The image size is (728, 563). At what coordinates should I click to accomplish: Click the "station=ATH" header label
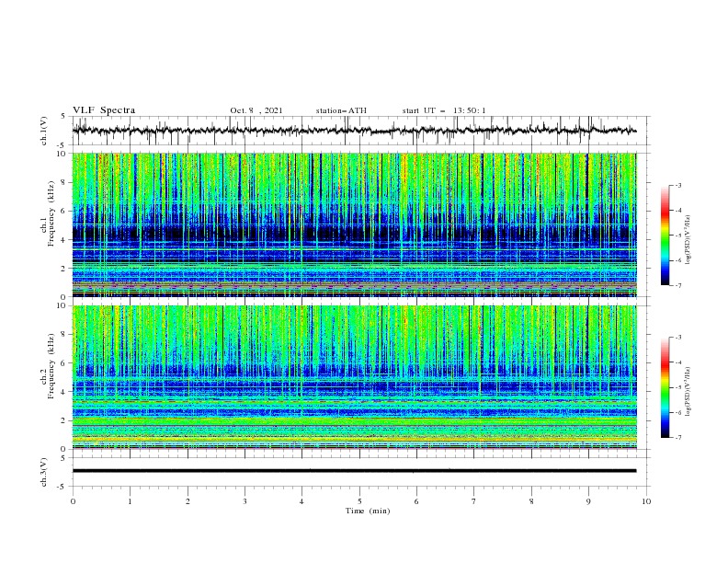(x=341, y=110)
